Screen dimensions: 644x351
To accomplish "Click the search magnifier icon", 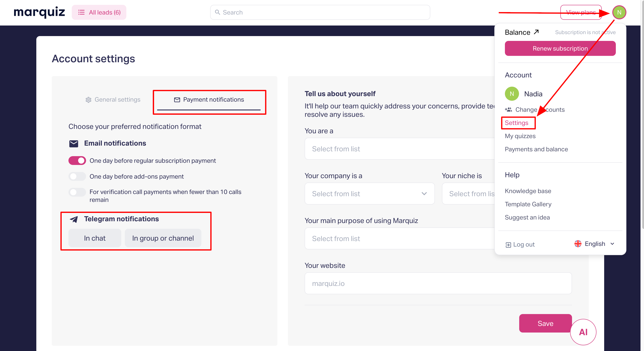I will coord(217,12).
